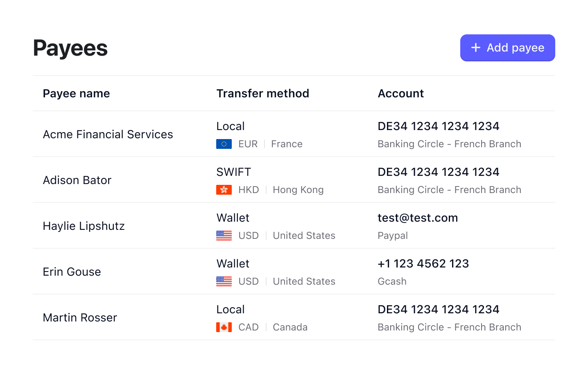The height and width of the screenshot is (373, 588).
Task: Click the Transfer method column header
Action: click(x=262, y=94)
